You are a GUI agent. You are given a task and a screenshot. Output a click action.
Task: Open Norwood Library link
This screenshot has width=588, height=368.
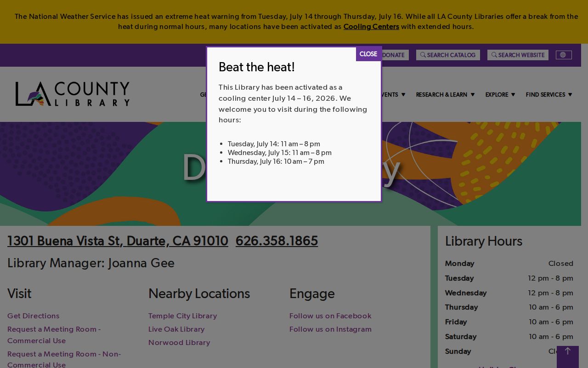coord(179,342)
